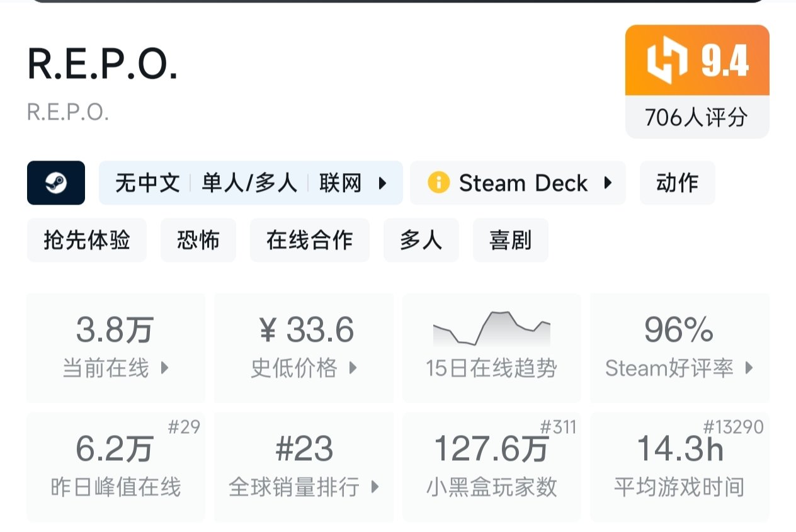The height and width of the screenshot is (532, 796).
Task: Tap the 平均游戏时间 average playtime card
Action: [679, 467]
